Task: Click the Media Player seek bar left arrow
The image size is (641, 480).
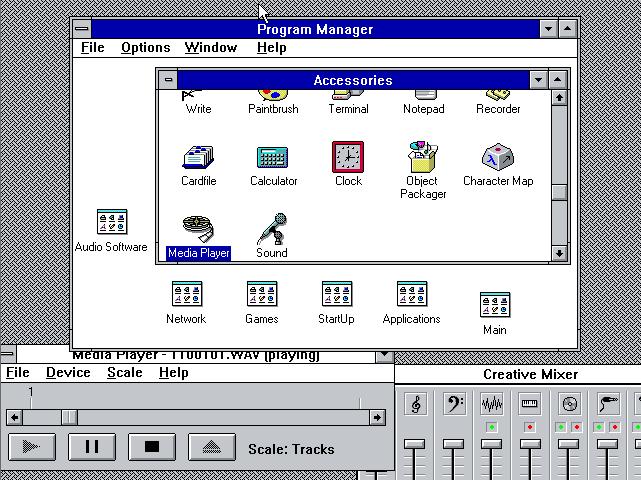Action: pyautogui.click(x=15, y=417)
